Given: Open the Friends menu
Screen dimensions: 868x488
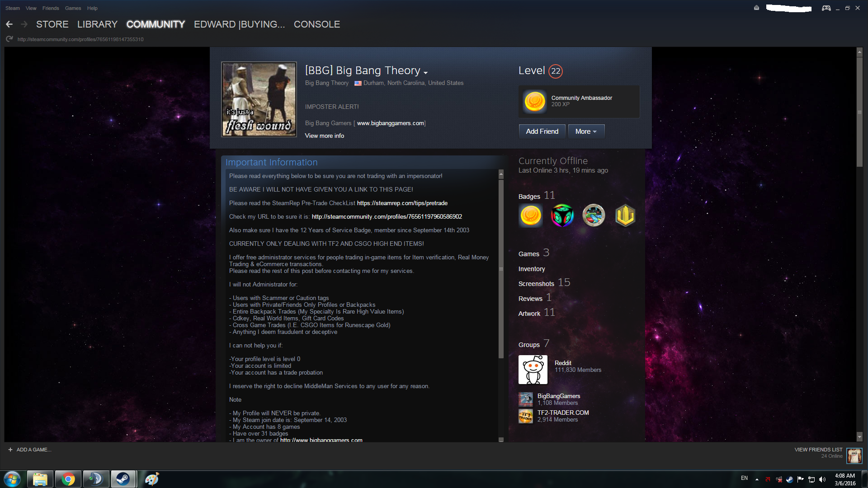Looking at the screenshot, I should click(x=51, y=8).
